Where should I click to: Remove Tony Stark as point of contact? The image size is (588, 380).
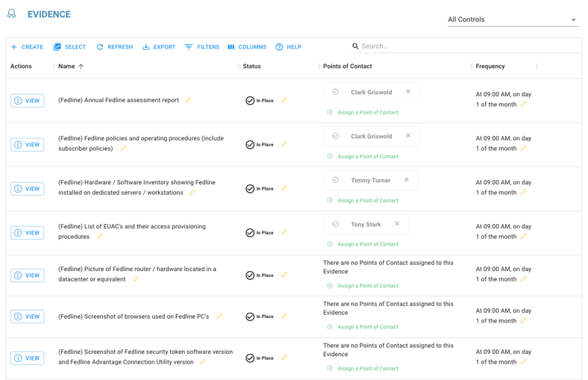pos(397,224)
